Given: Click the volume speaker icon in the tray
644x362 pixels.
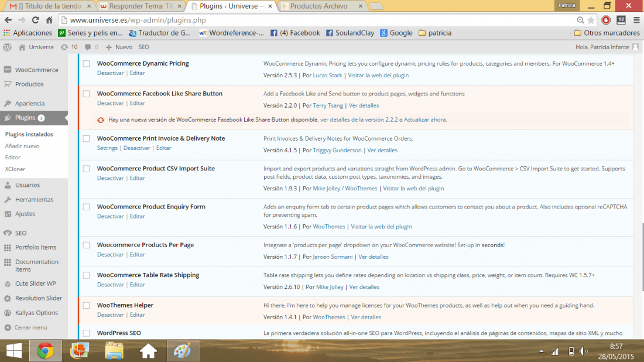Looking at the screenshot, I should click(x=583, y=351).
